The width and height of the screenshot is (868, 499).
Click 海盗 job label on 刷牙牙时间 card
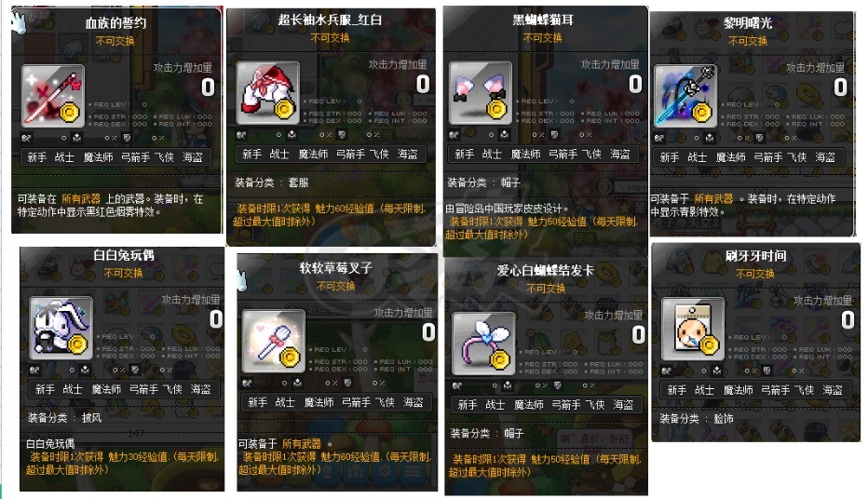tap(832, 390)
